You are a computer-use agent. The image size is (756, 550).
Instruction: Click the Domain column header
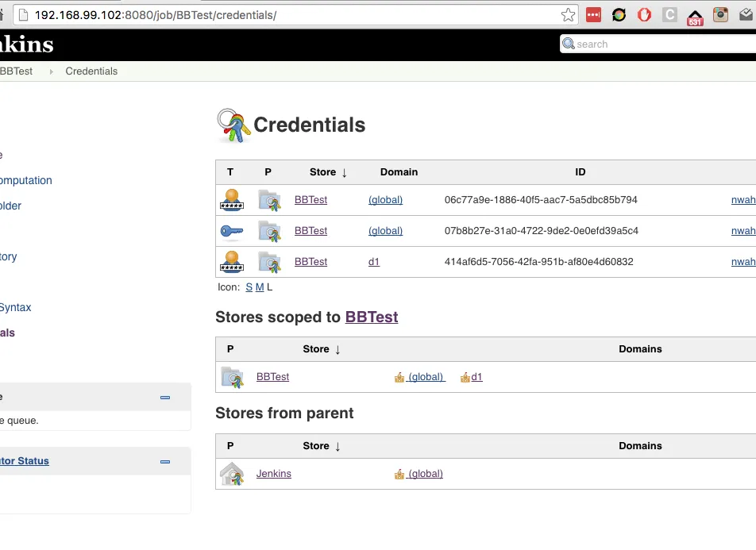[x=399, y=172]
